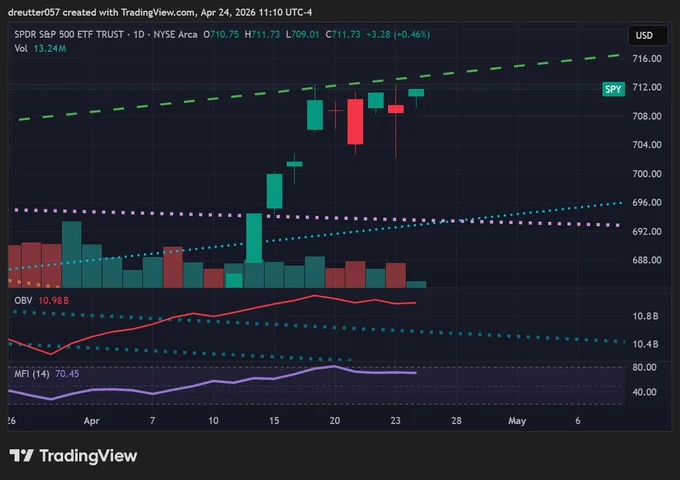
Task: Click the latest green candle near 712
Action: pyautogui.click(x=416, y=92)
